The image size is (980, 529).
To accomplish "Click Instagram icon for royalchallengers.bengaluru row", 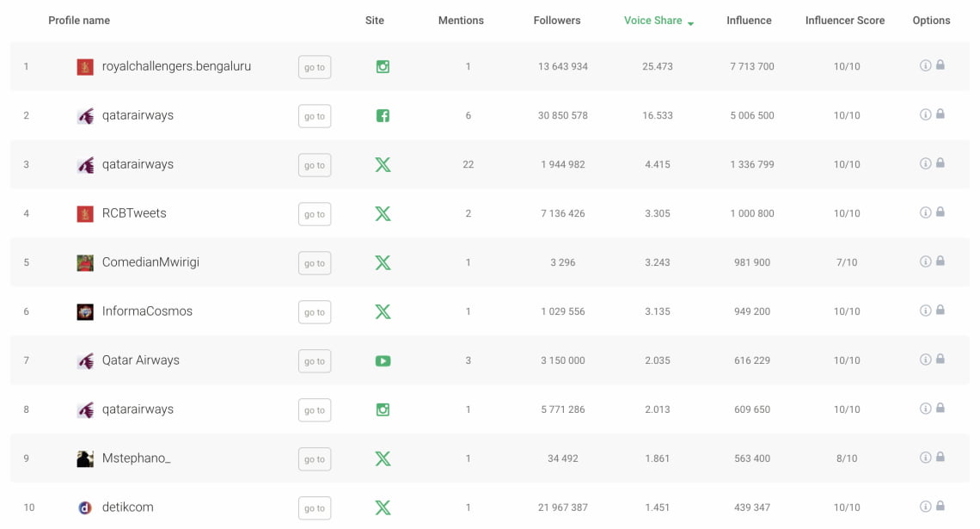I will tap(383, 66).
